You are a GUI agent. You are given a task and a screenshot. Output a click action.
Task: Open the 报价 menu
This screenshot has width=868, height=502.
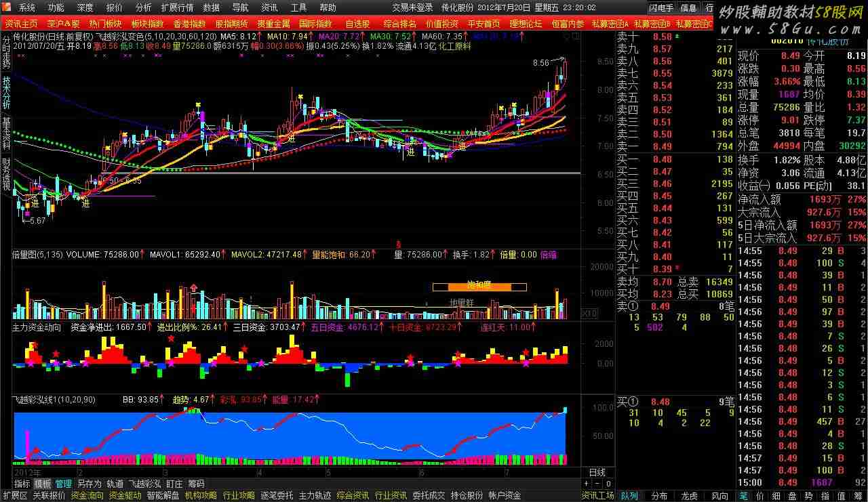pos(115,7)
